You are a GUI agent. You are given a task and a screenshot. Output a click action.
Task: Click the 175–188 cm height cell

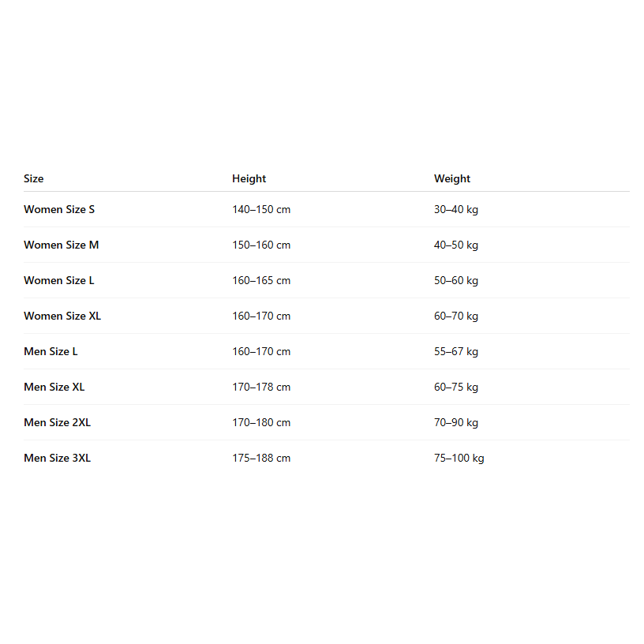point(261,459)
